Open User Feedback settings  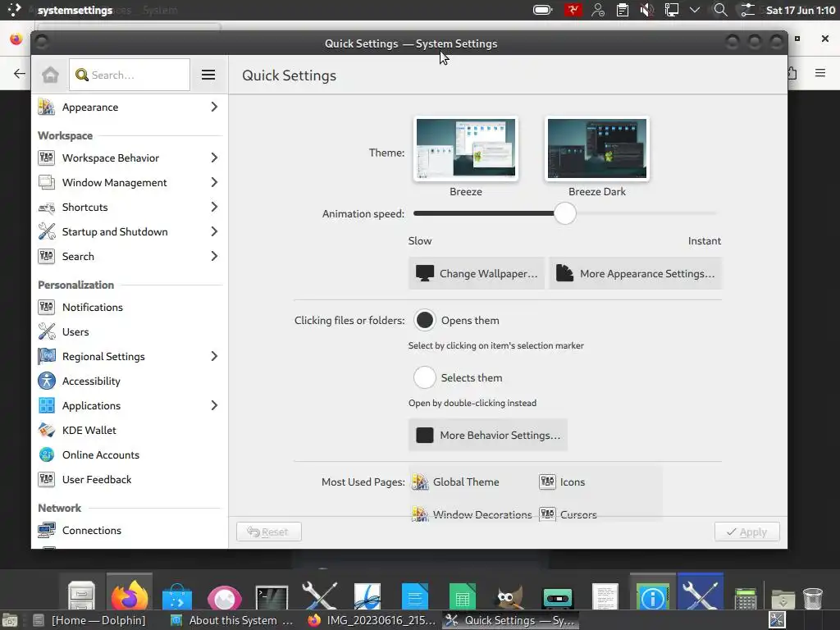129,479
